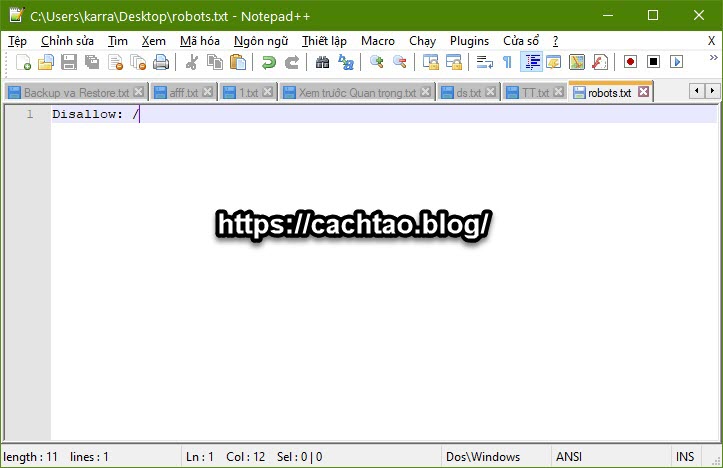Open the Tìm menu

118,41
